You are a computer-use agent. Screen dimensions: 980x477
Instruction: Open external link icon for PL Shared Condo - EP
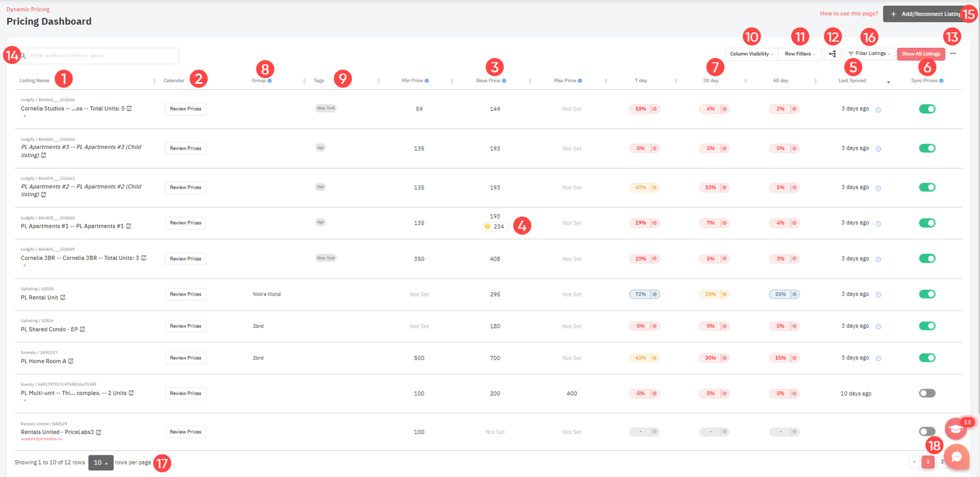click(82, 329)
